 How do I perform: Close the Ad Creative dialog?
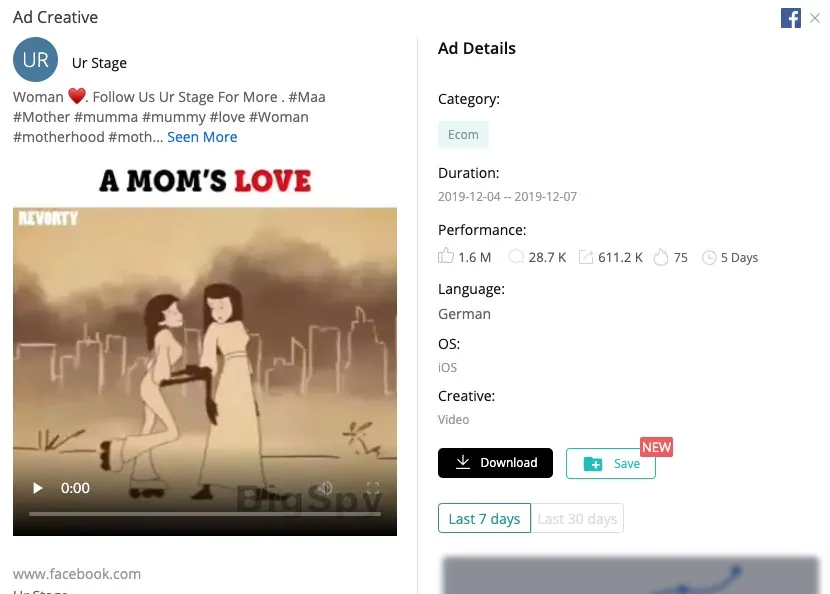click(x=815, y=18)
